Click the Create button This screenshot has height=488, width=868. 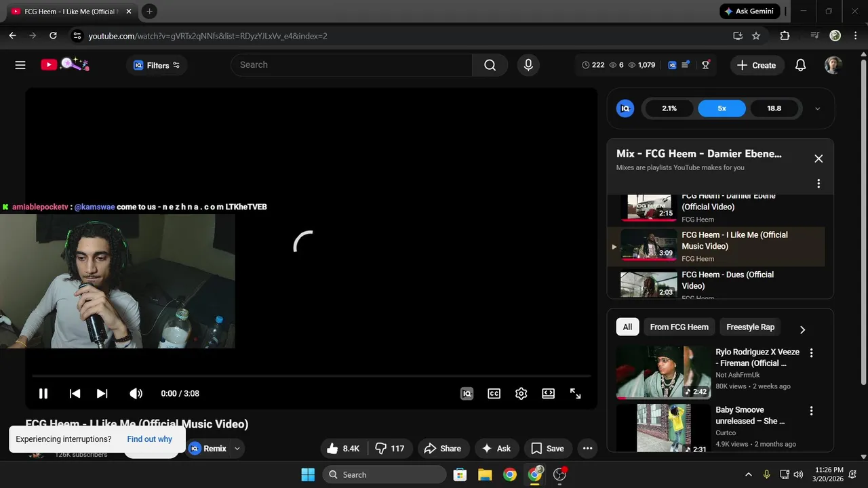pyautogui.click(x=757, y=65)
